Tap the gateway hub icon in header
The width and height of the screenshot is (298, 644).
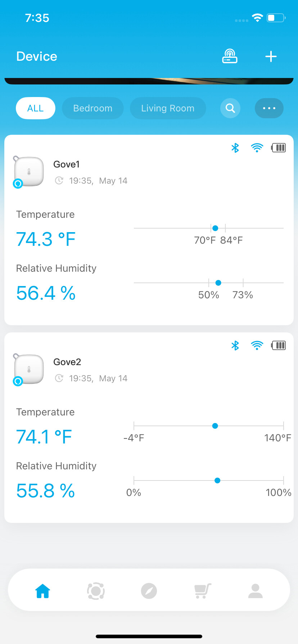230,56
